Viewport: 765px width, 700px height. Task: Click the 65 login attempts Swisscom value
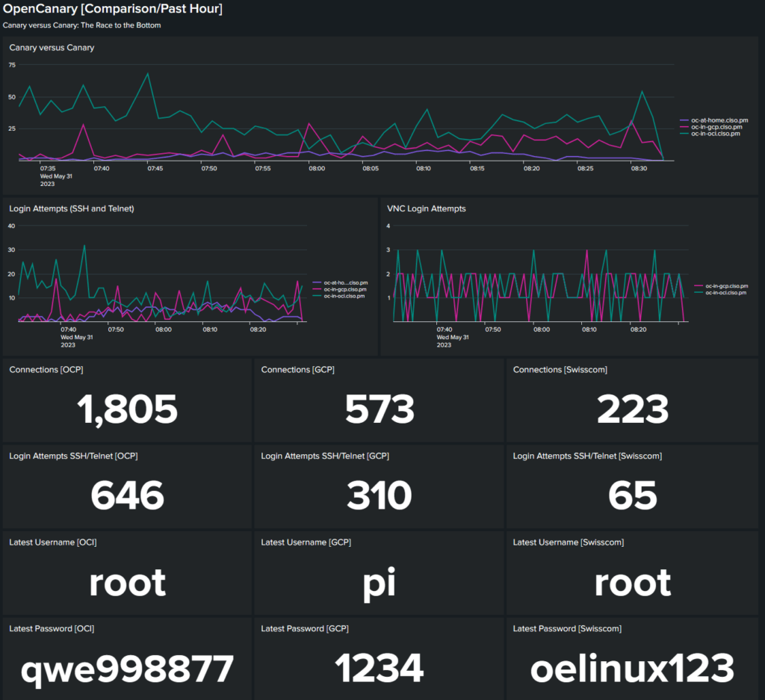pos(632,495)
